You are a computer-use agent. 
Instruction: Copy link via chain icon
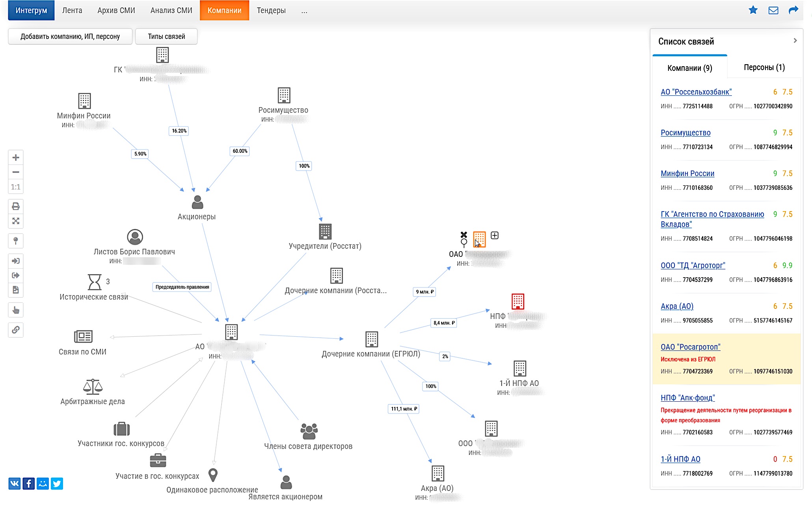(x=16, y=330)
